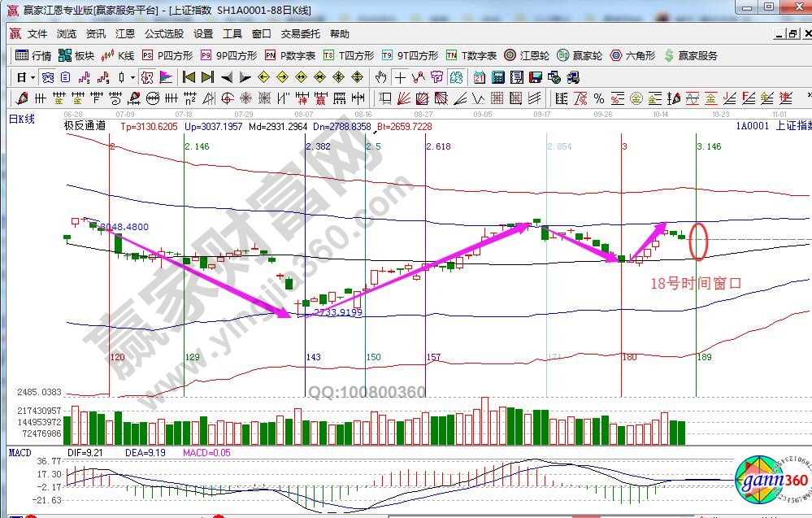812x518 pixels.
Task: Select the hand pan tool
Action: 380,77
